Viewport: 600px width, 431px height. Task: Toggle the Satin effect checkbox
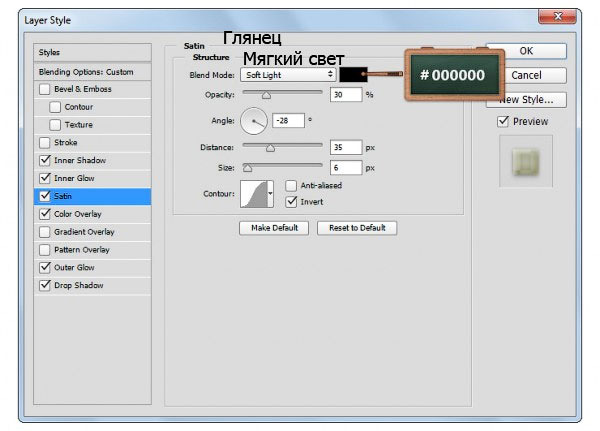[x=44, y=196]
